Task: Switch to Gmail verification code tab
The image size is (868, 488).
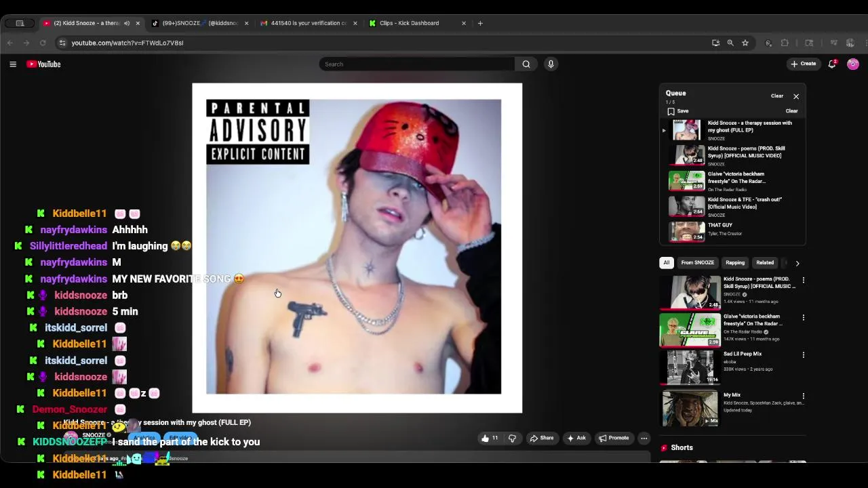Action: [x=309, y=23]
